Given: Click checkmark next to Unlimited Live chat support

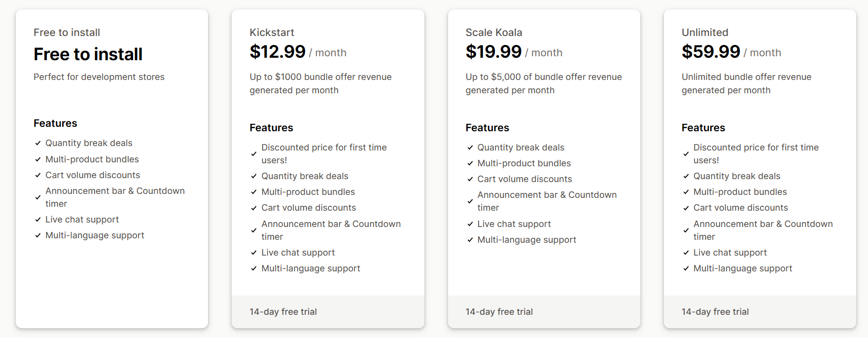Looking at the screenshot, I should (x=686, y=253).
